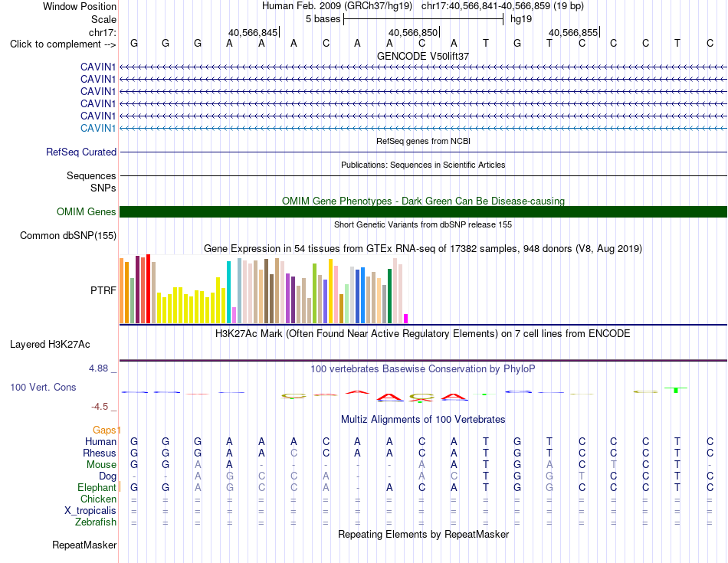Click the magenta bar ending the GTEx chart

coord(406,319)
